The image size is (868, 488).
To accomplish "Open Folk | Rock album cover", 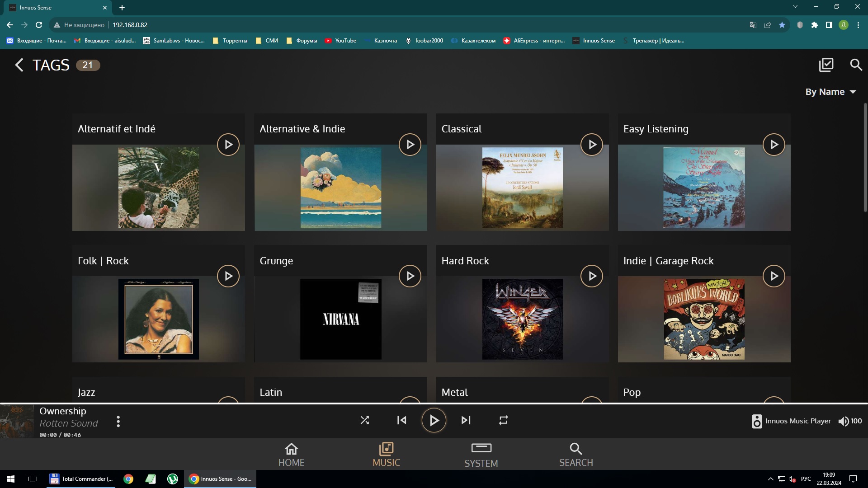I will tap(159, 319).
